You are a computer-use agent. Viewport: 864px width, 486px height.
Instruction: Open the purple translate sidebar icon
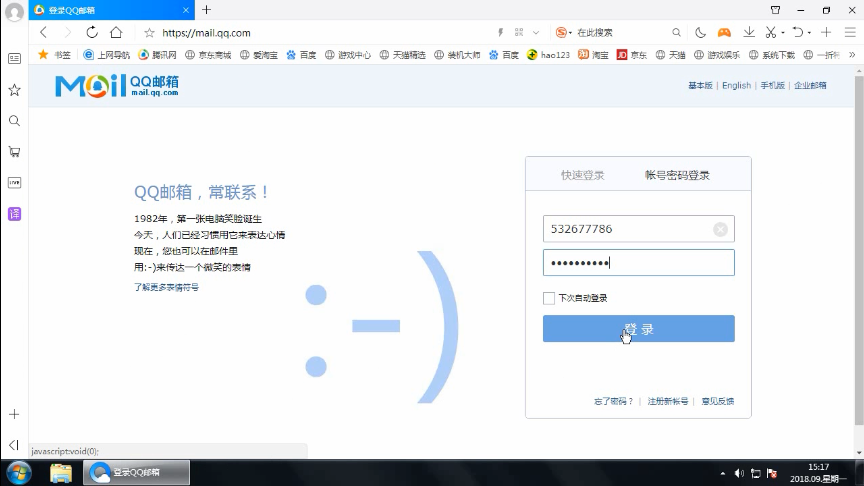(x=14, y=214)
